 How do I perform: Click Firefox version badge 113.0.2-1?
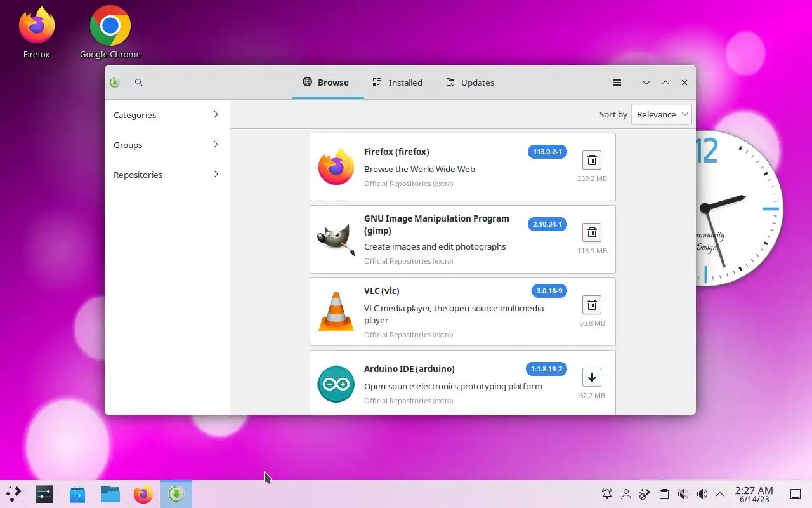pos(547,152)
